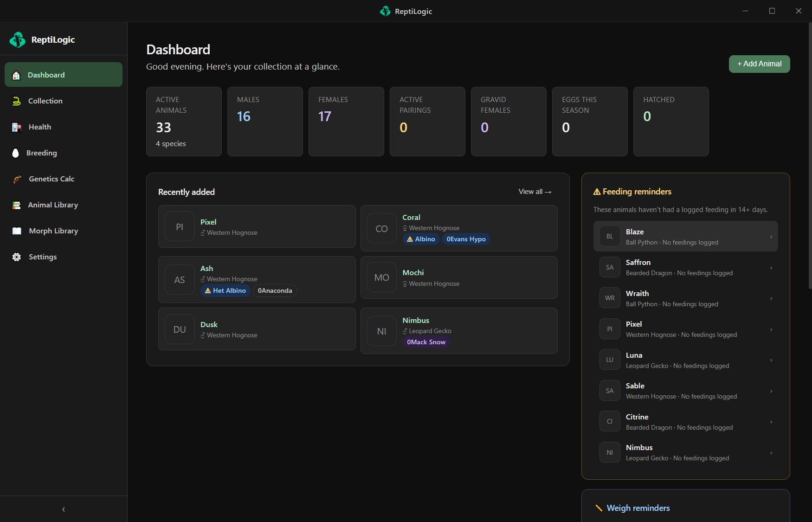The width and height of the screenshot is (812, 522).
Task: Click the ReptiLogic logo in sidebar
Action: 18,40
